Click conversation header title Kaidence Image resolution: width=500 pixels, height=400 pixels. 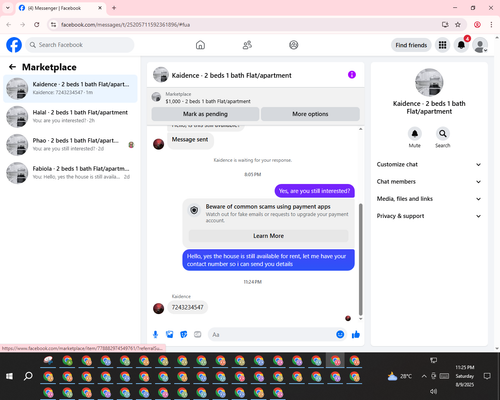coord(231,75)
